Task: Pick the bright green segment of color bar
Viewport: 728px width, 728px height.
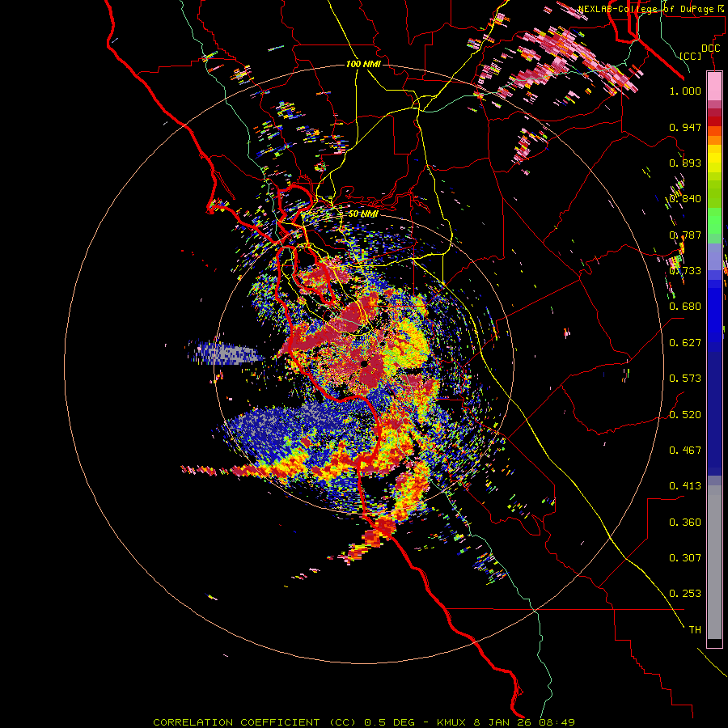Action: coord(714,221)
